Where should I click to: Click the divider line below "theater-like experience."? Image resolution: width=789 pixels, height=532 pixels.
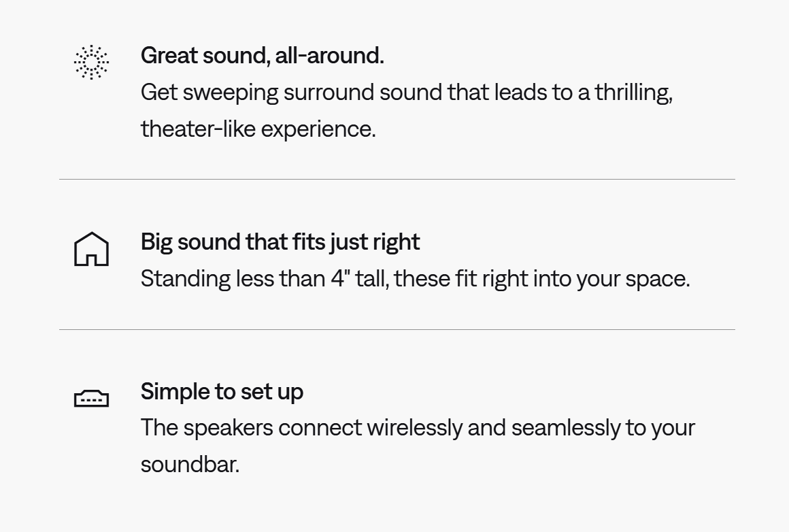[397, 180]
